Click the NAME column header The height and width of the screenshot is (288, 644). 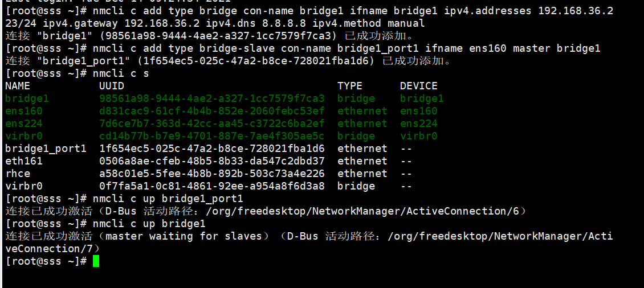(x=18, y=86)
